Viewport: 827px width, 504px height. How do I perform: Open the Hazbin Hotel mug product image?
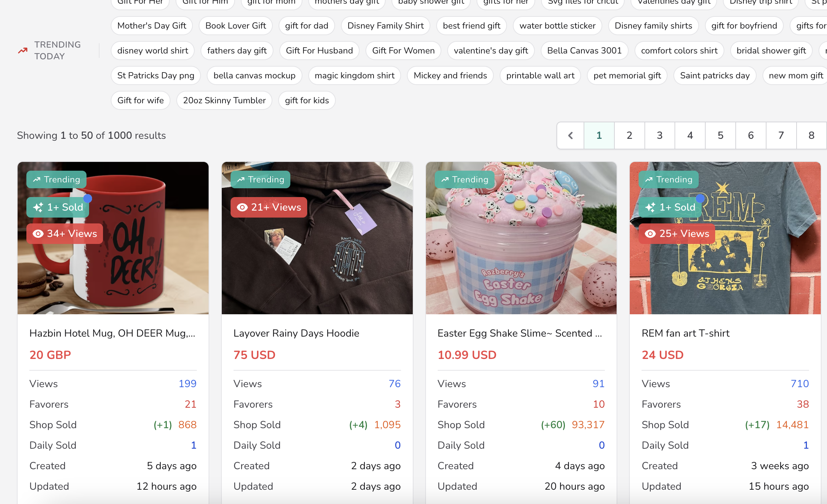pyautogui.click(x=113, y=238)
